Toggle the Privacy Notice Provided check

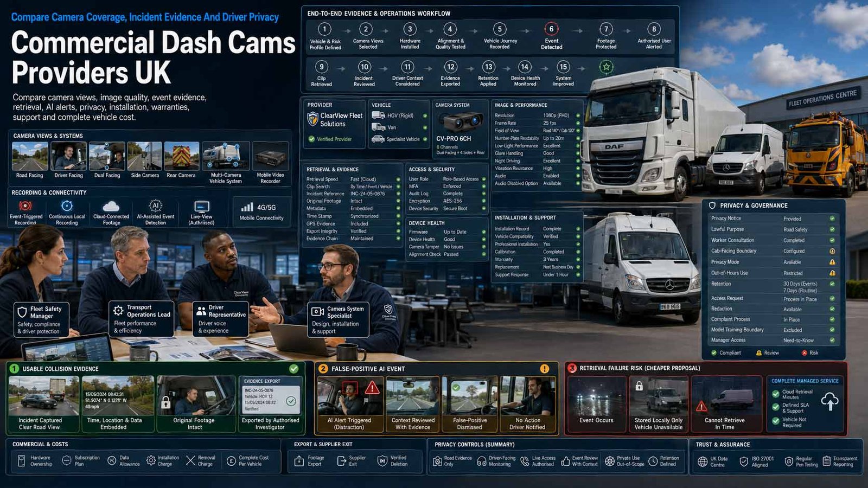pos(832,219)
